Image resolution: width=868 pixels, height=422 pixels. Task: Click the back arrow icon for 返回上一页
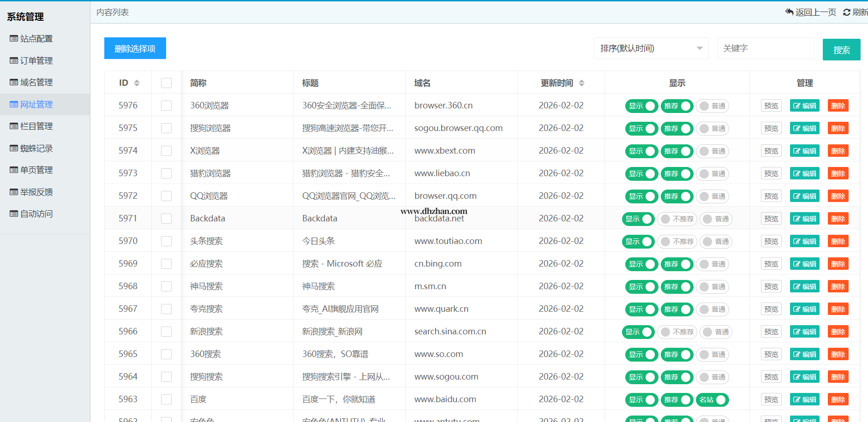click(x=789, y=12)
